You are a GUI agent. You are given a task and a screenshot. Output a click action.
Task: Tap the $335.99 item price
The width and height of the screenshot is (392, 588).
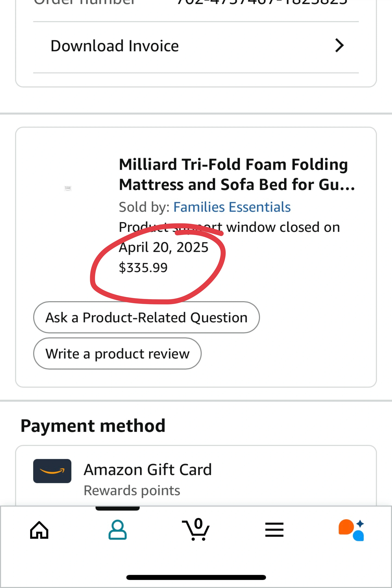click(x=143, y=267)
